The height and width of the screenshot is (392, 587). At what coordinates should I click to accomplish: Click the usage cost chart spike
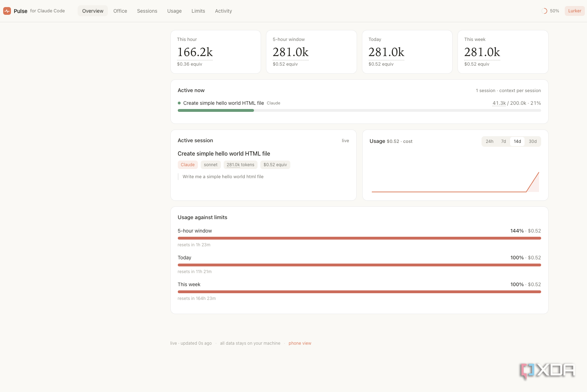533,182
